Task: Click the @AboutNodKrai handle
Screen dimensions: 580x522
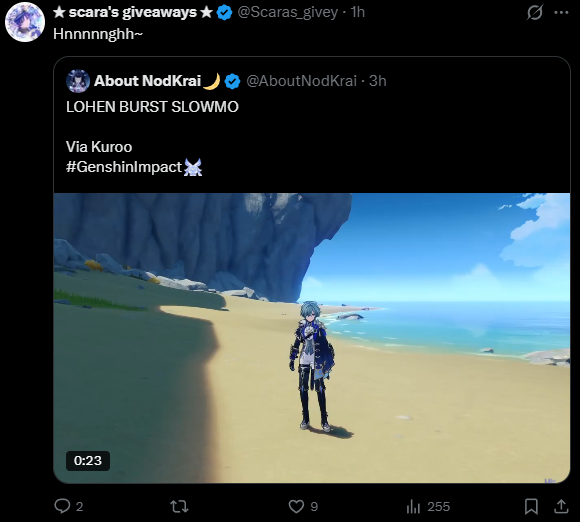Action: point(301,81)
